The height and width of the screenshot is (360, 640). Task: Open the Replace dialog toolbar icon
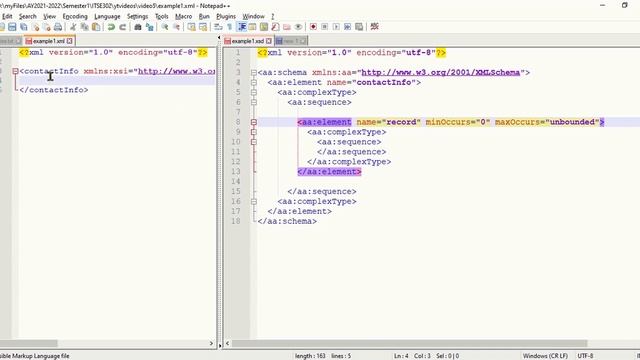click(x=150, y=27)
